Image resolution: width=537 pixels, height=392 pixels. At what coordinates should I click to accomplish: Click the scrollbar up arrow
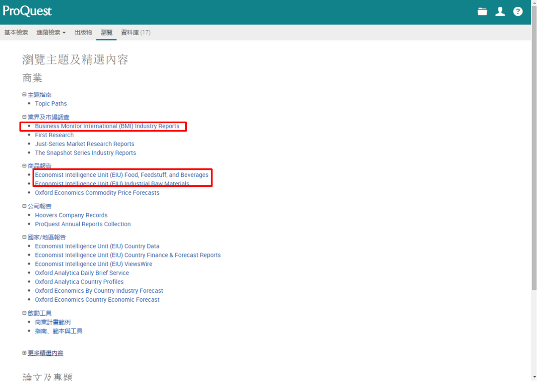[x=534, y=3]
